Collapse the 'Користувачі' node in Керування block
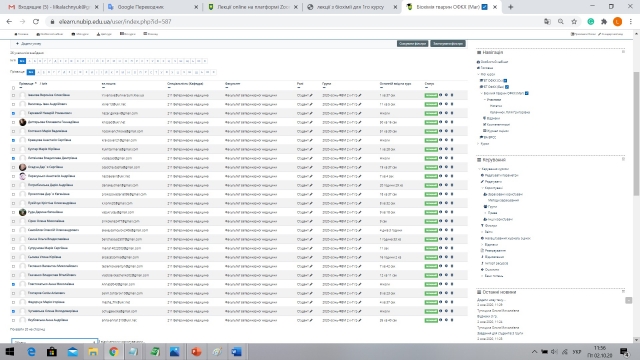Screen dimensions: 640x360 [x=482, y=188]
